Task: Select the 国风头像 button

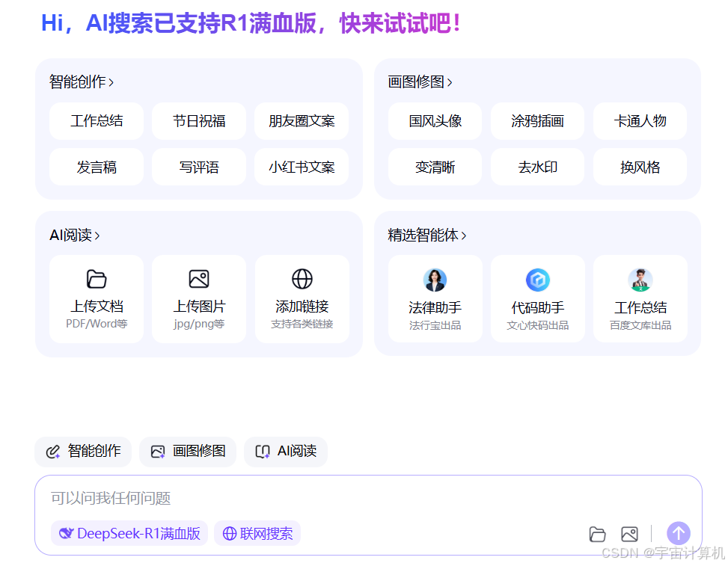Action: click(435, 121)
